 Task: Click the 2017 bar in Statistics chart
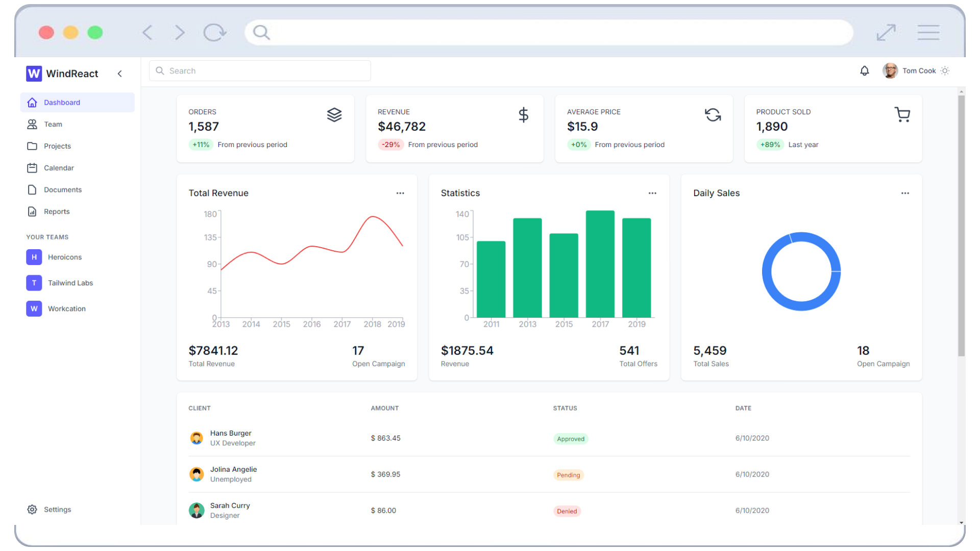click(x=600, y=264)
